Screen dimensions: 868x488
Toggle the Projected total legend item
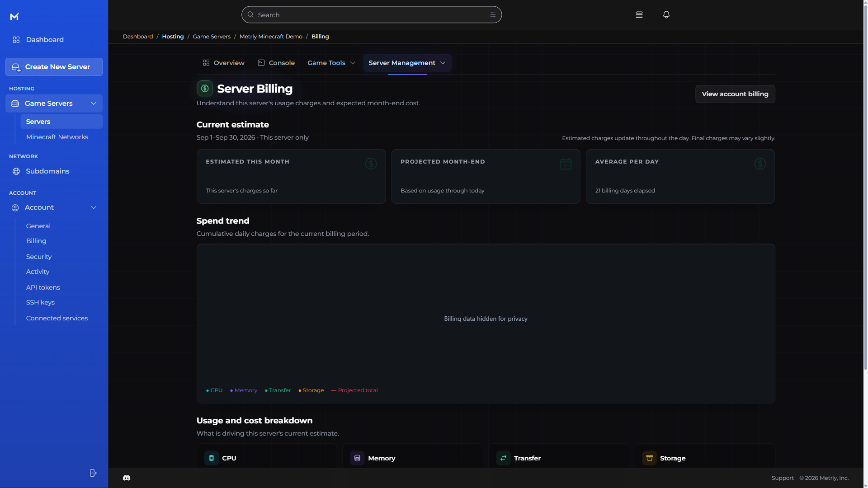pos(354,390)
